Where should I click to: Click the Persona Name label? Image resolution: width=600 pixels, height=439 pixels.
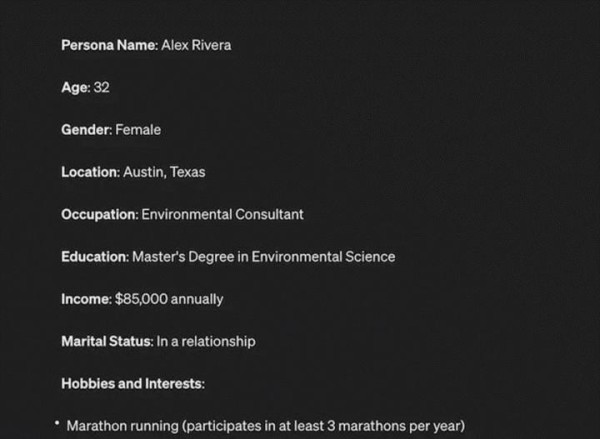[x=109, y=45]
